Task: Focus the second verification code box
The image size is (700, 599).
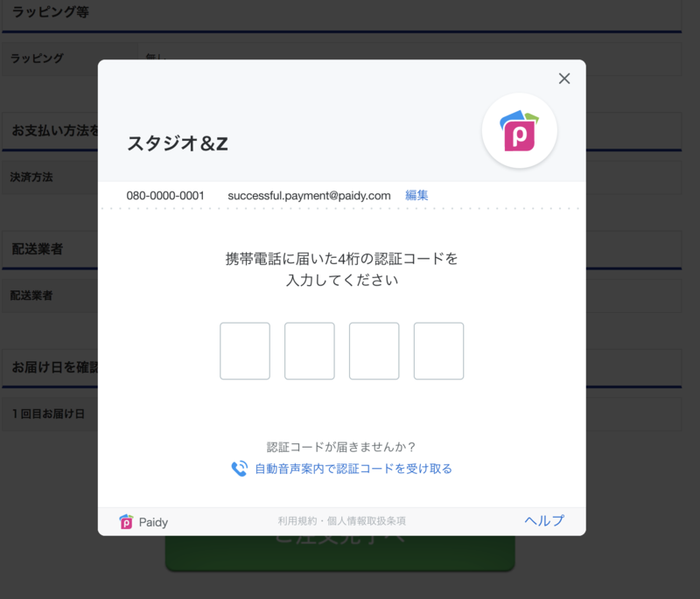Action: [x=310, y=351]
